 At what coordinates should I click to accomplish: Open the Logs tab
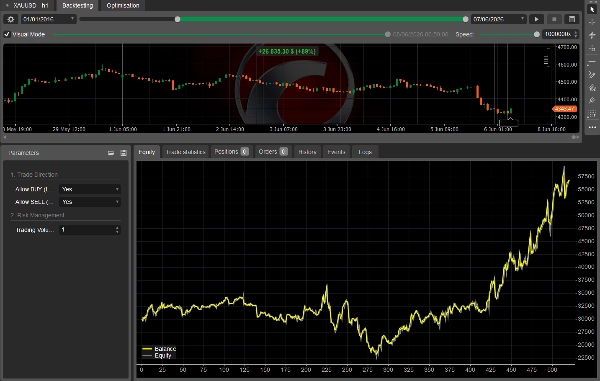click(x=365, y=152)
